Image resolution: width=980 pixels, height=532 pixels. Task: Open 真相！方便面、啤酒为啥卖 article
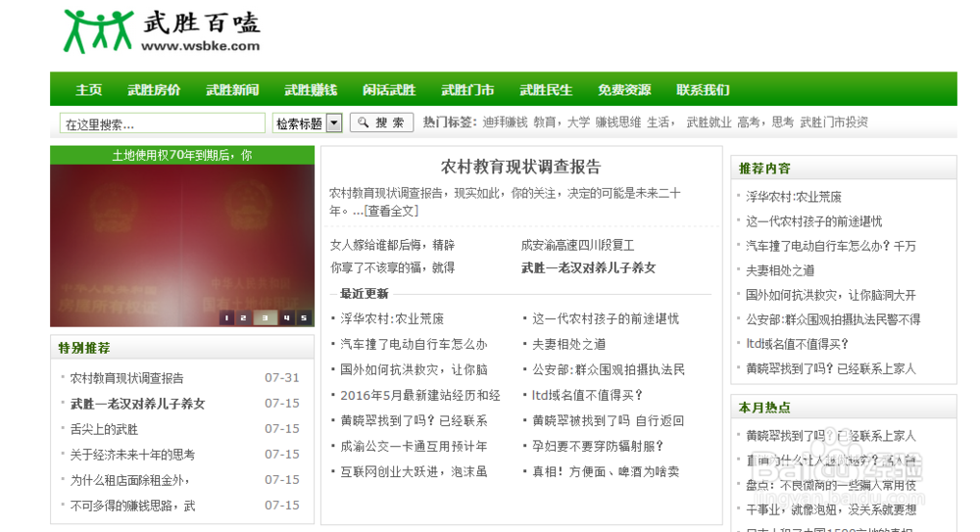pyautogui.click(x=606, y=472)
